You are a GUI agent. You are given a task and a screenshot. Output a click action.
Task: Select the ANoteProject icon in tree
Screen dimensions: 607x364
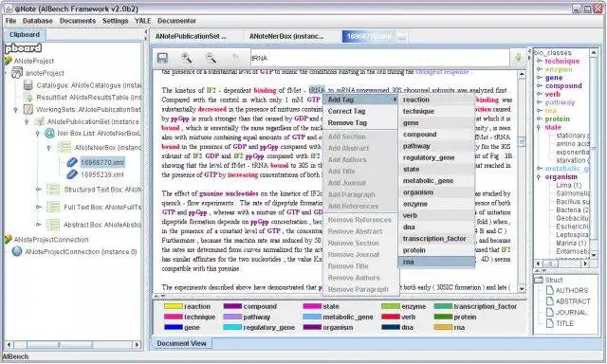point(9,61)
